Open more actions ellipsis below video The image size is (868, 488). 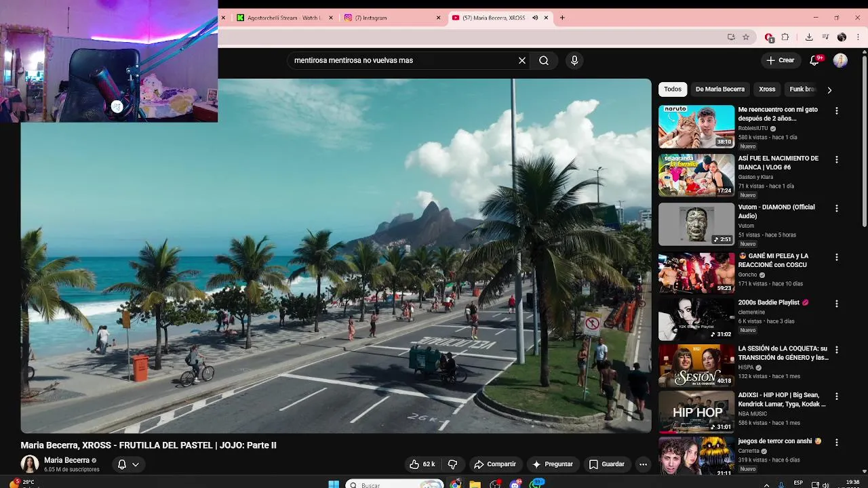[643, 464]
